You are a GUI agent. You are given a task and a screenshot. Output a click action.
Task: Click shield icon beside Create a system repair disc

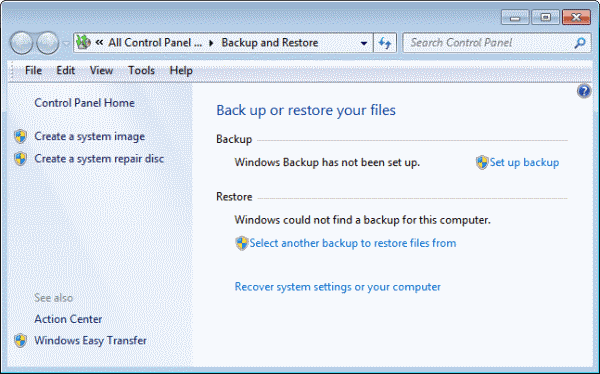(20, 158)
